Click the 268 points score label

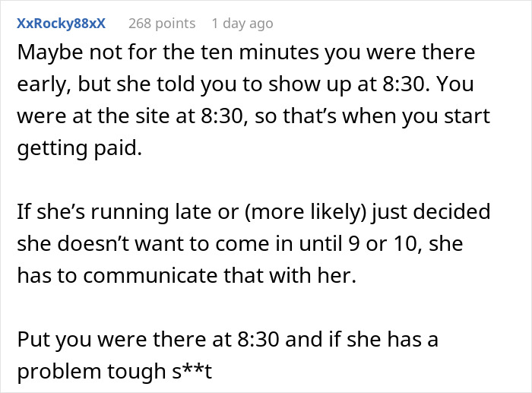(162, 24)
